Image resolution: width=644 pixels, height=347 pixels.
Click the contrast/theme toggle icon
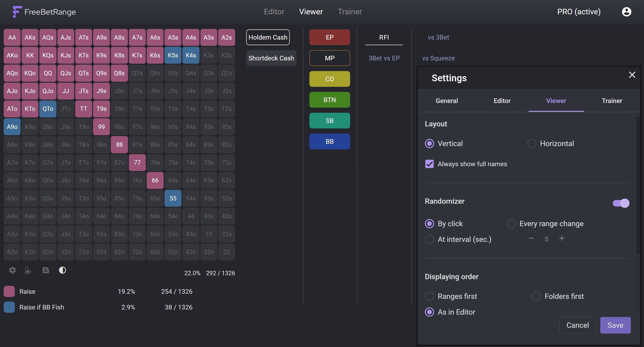(62, 270)
